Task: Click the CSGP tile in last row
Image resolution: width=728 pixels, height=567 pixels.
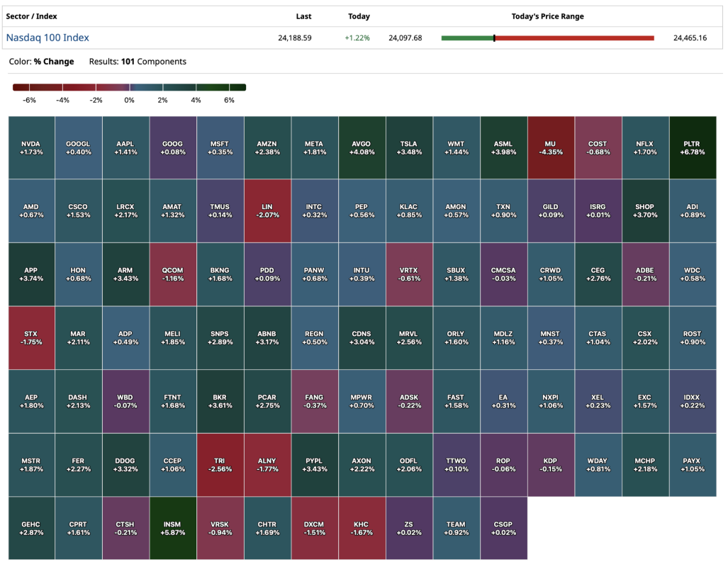Action: pos(503,528)
